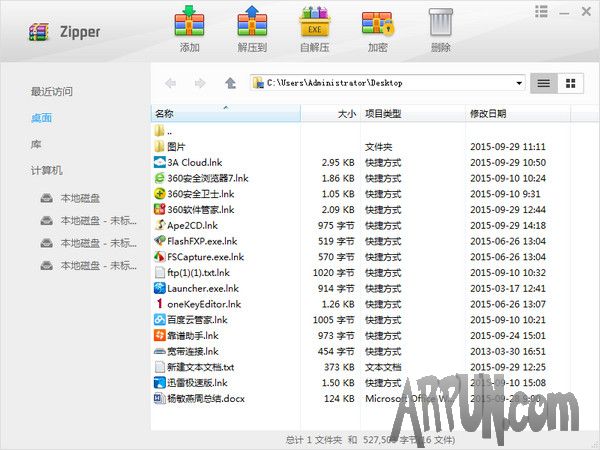
Task: Select the 3A Cloud.lnk file icon
Action: pyautogui.click(x=160, y=162)
